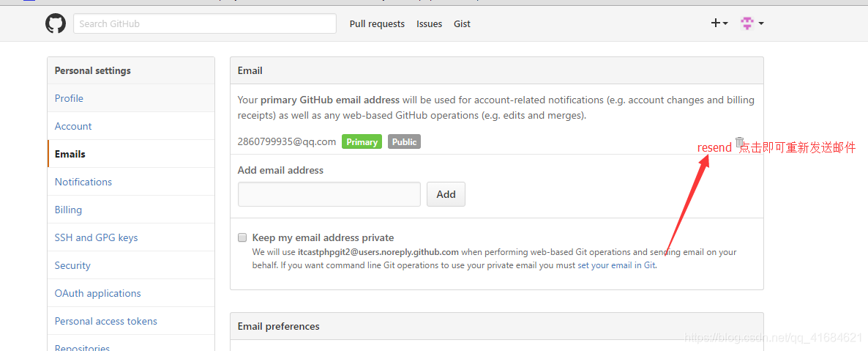Click the Add email button

click(446, 194)
